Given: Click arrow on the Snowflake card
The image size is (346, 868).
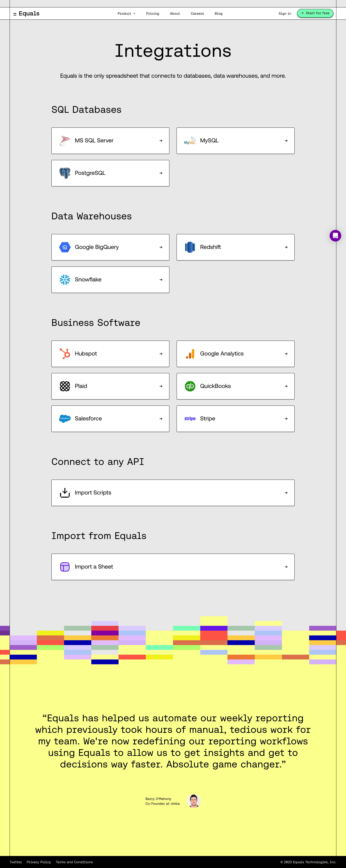Looking at the screenshot, I should click(x=161, y=280).
